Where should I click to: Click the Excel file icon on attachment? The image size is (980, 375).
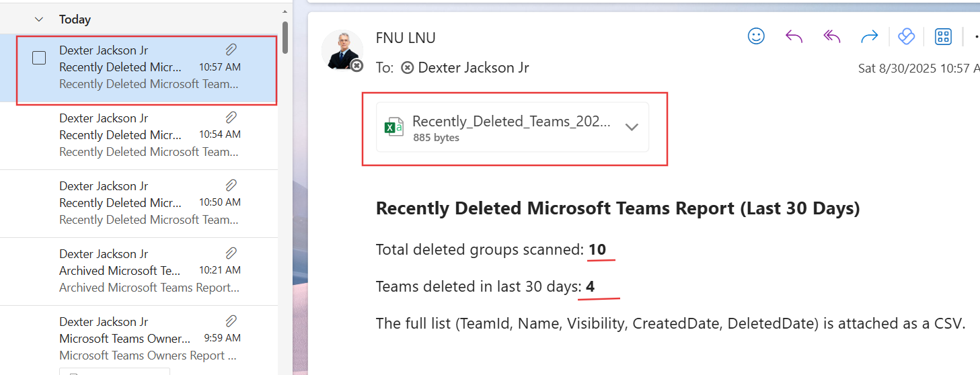(x=393, y=127)
